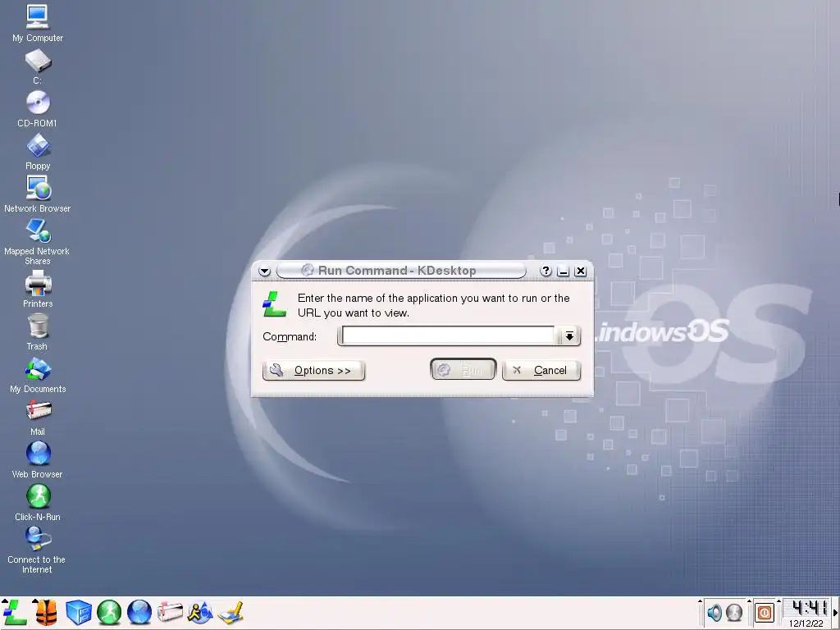Open the Run Command window menu arrow

264,271
